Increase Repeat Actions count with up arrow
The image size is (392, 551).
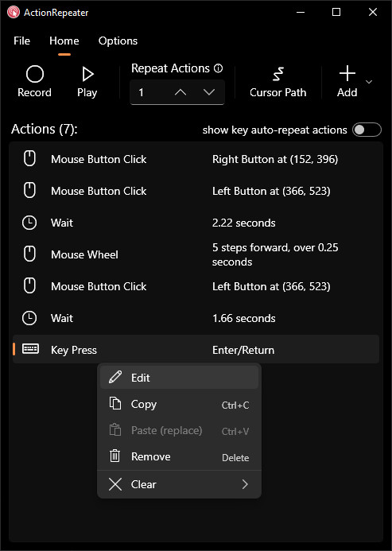tap(180, 92)
